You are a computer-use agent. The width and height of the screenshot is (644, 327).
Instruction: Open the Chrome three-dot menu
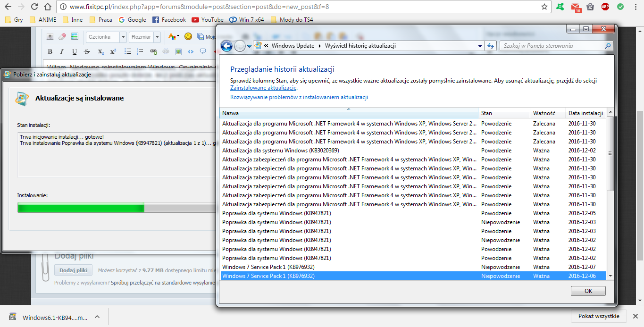tap(636, 7)
